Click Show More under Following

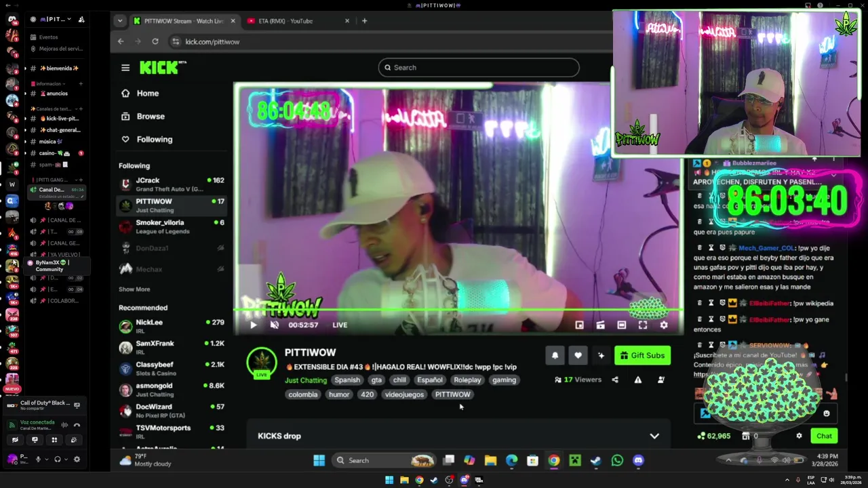pos(134,289)
